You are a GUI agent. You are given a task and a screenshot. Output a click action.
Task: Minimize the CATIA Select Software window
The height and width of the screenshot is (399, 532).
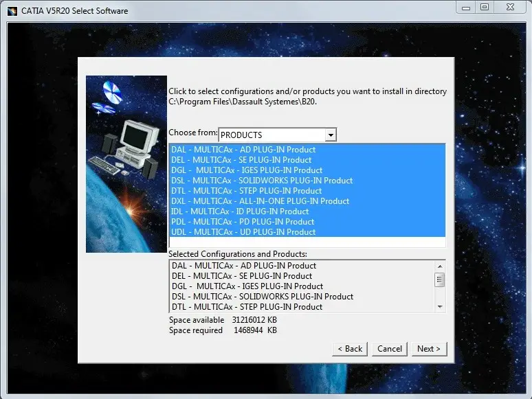[466, 8]
